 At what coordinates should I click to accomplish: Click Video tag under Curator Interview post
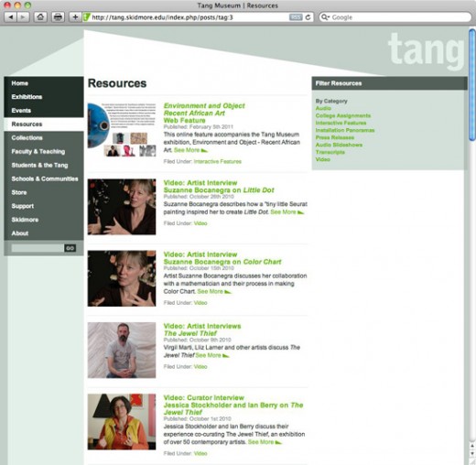[x=200, y=453]
